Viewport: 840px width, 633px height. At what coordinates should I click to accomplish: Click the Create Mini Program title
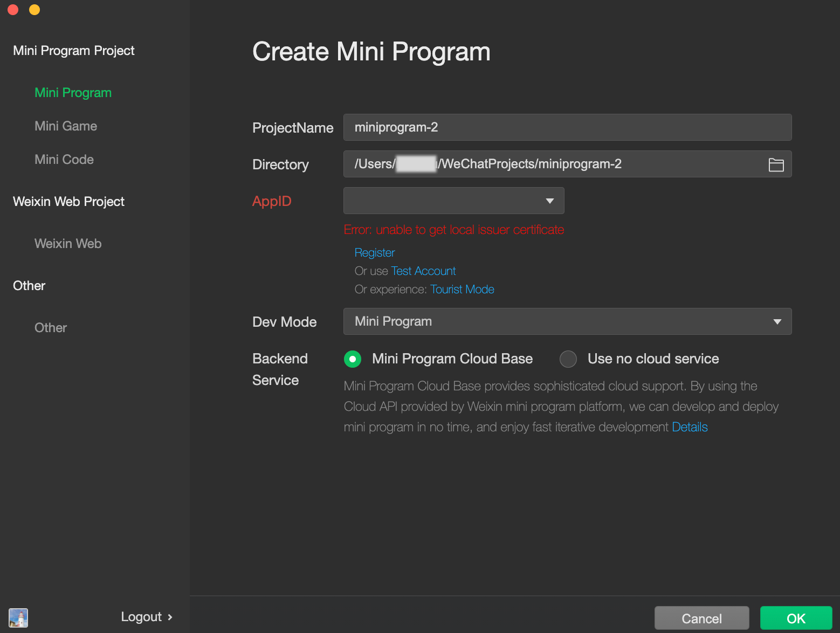(x=371, y=52)
